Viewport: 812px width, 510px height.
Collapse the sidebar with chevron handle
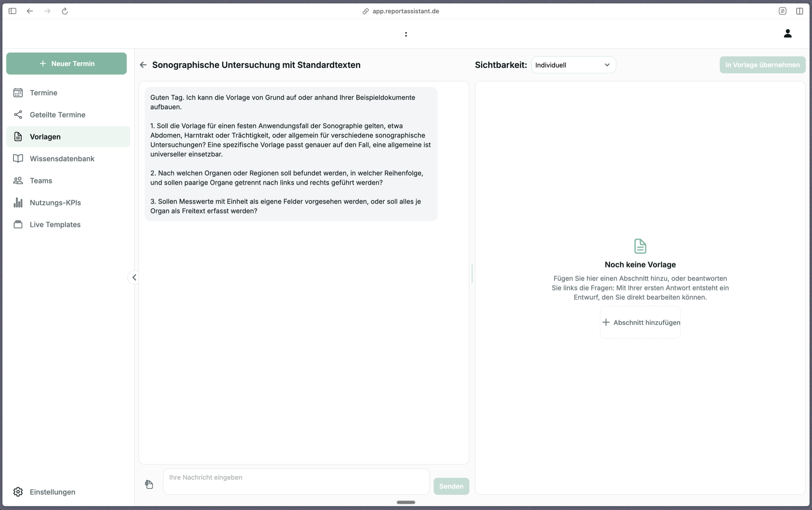coord(134,277)
